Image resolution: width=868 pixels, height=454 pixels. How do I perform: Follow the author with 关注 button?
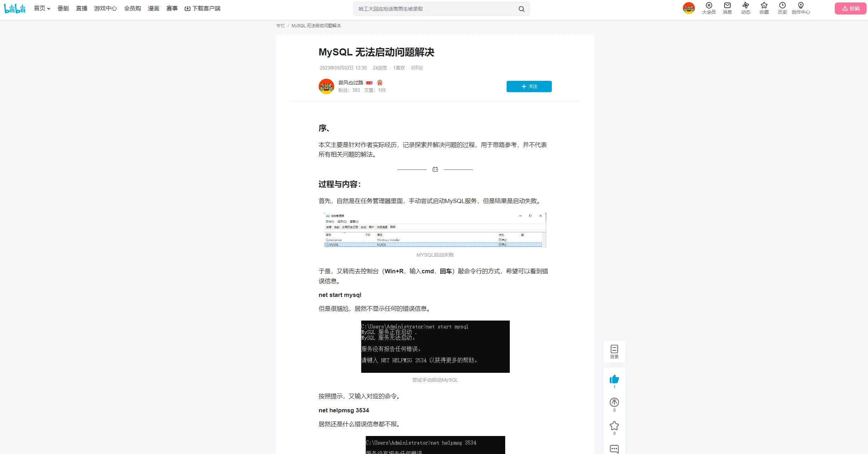(529, 86)
